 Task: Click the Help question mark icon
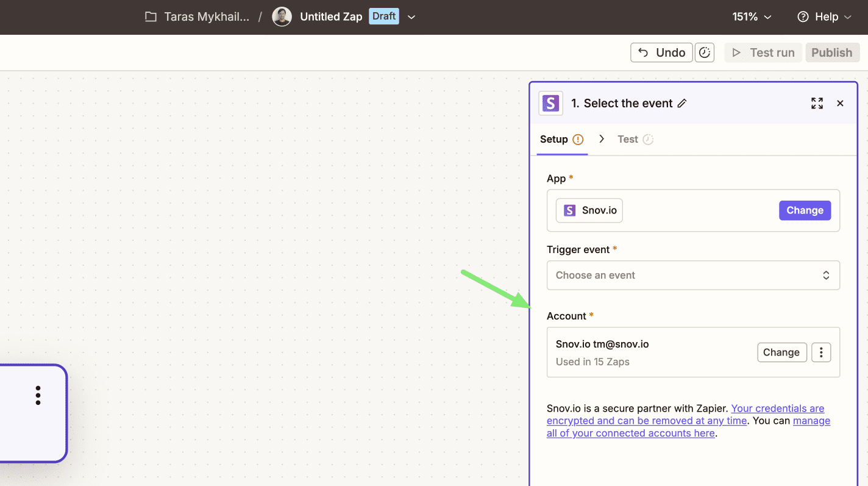(803, 17)
